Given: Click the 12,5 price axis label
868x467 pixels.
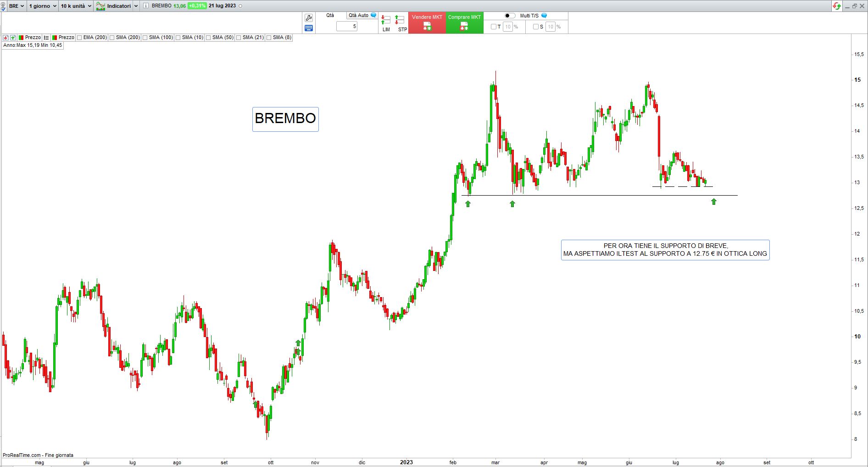Looking at the screenshot, I should [x=858, y=208].
